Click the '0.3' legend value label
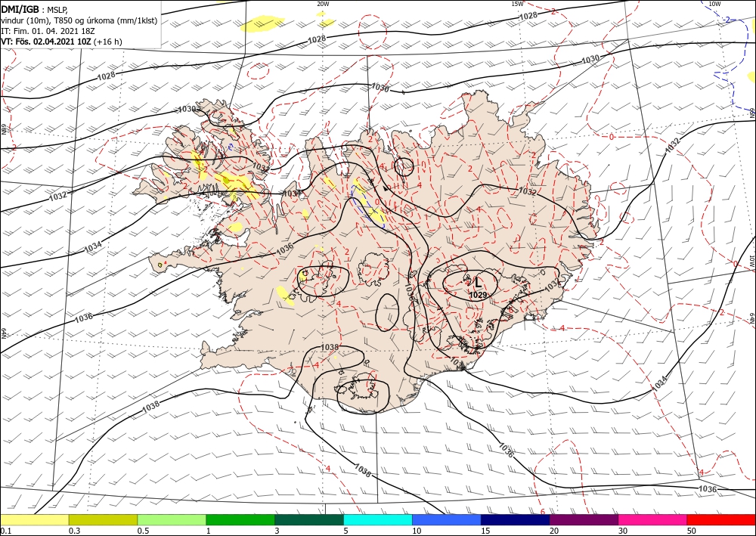Screen dimensions: 756x536 [x=74, y=531]
